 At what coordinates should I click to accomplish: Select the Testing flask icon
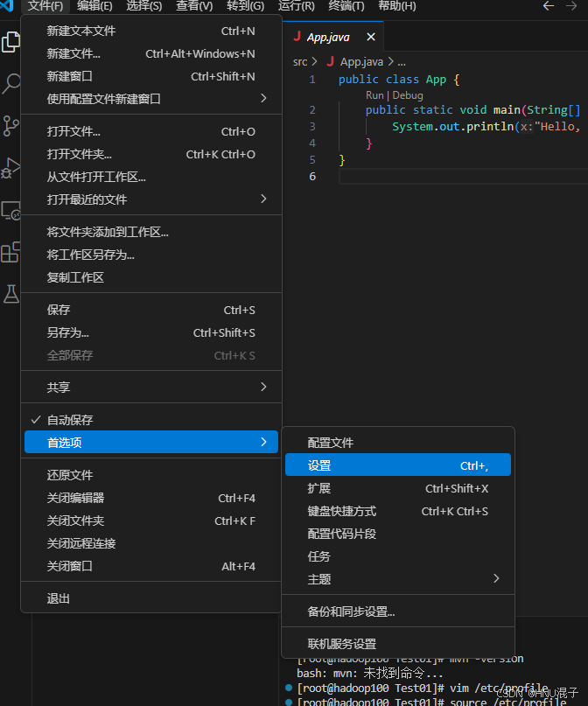11,294
